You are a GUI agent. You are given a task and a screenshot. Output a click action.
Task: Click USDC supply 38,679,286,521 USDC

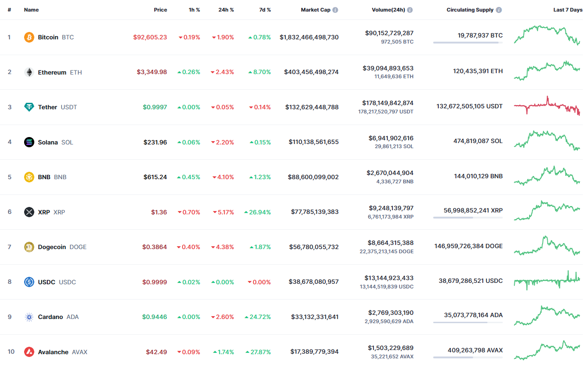pos(471,280)
